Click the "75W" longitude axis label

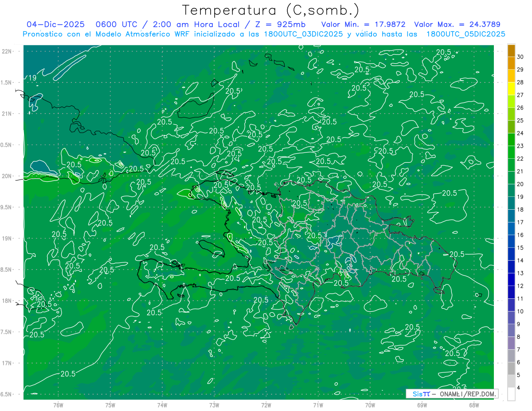[110, 405]
